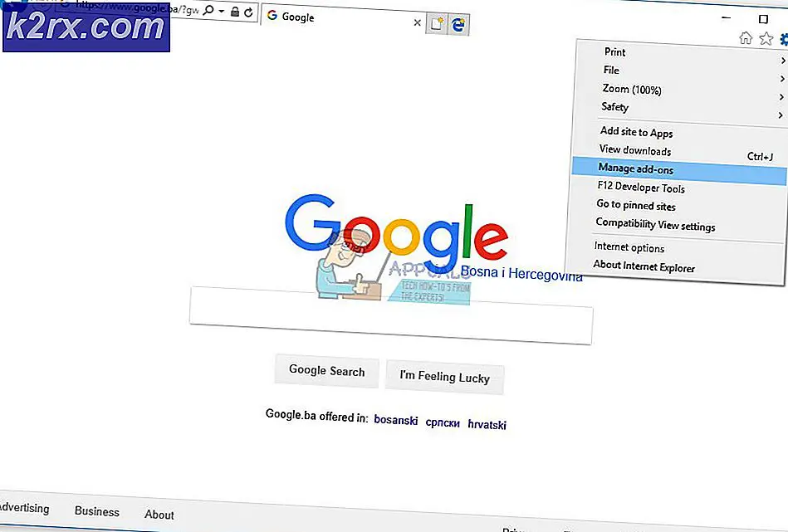
Task: Click the Google Search button
Action: point(326,371)
